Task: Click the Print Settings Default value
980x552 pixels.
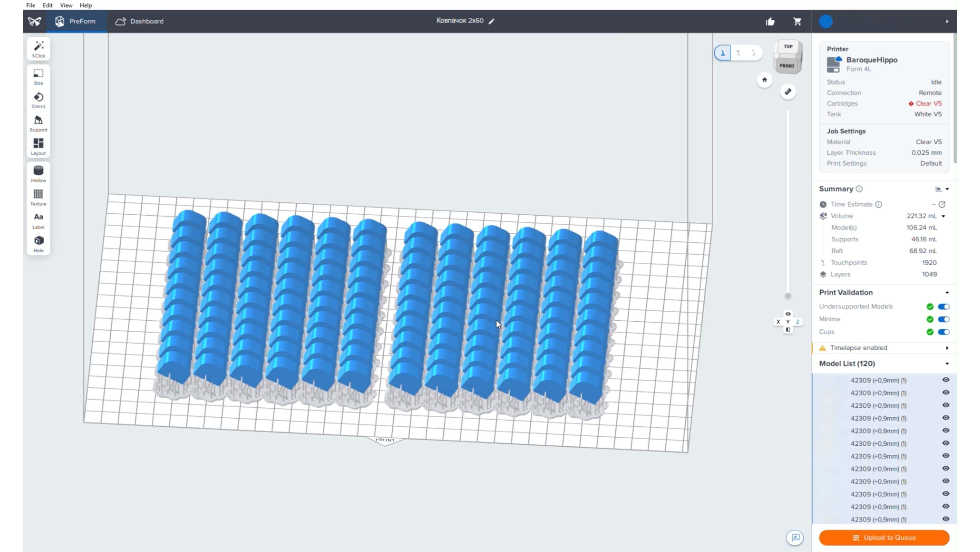Action: (x=931, y=163)
